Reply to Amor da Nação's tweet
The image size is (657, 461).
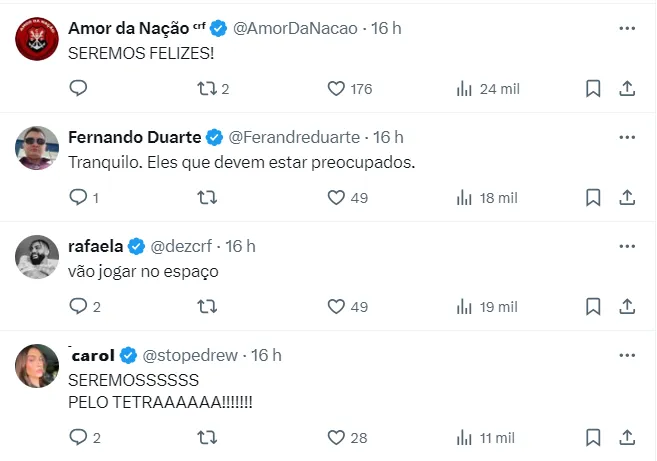79,89
